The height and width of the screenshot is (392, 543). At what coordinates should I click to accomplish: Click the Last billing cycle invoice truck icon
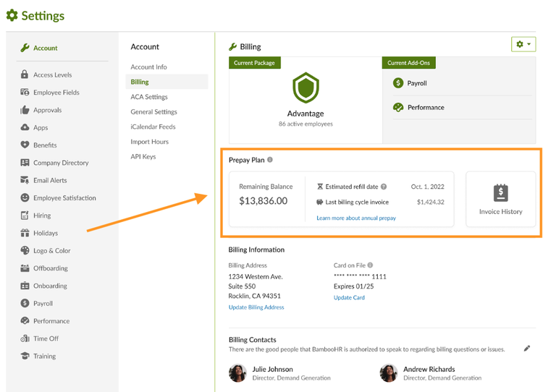[319, 202]
